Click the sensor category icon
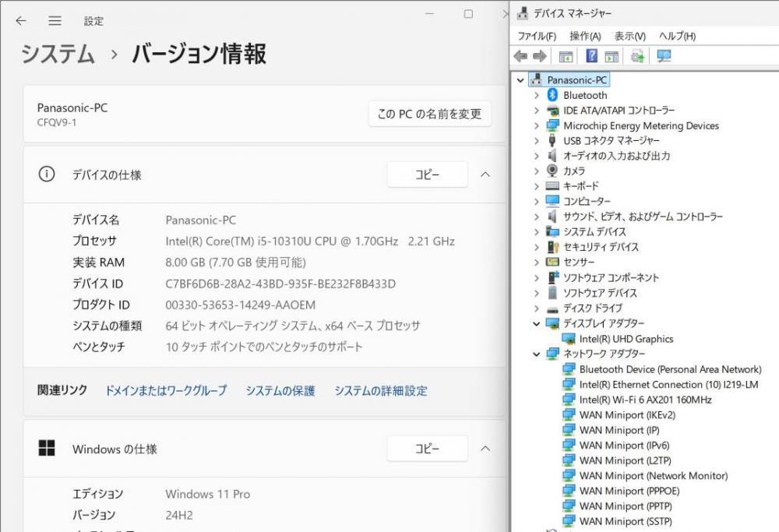779x532 pixels. click(552, 262)
